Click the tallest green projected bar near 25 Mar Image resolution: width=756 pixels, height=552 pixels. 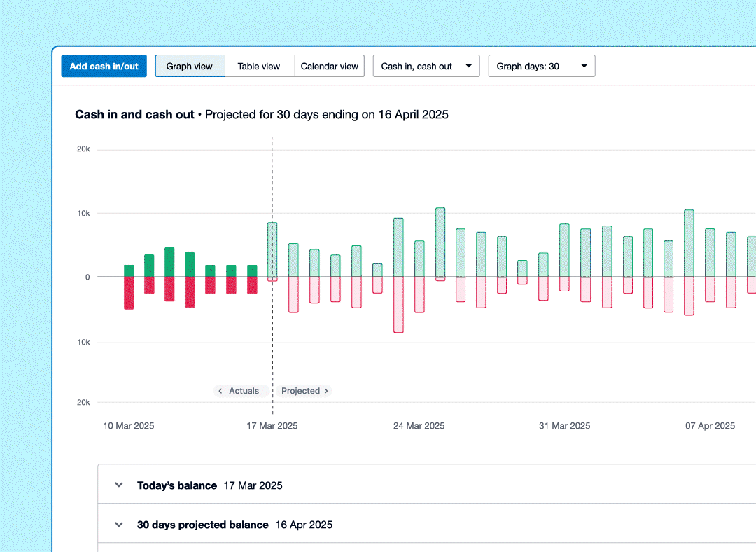[x=440, y=242]
